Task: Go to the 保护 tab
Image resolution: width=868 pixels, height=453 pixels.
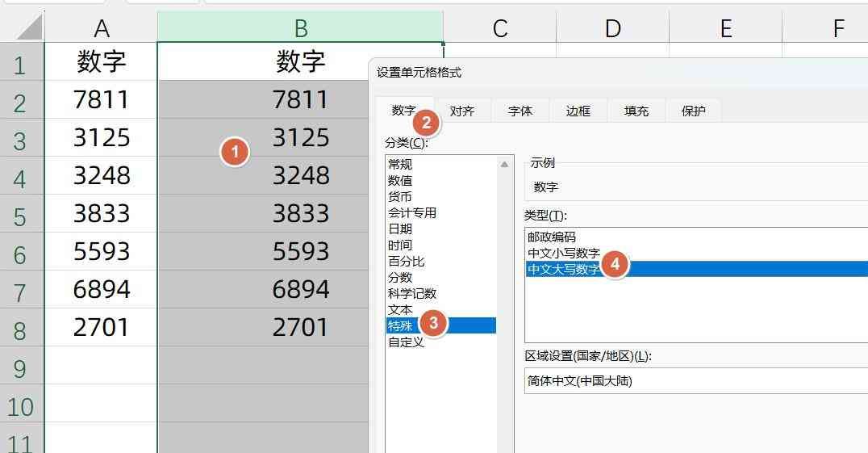Action: pos(694,111)
